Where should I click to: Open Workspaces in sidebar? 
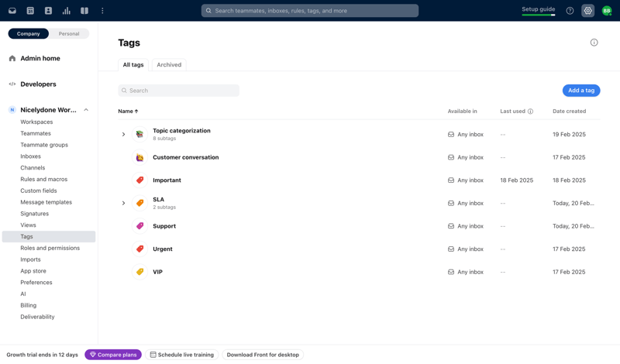[x=36, y=122]
